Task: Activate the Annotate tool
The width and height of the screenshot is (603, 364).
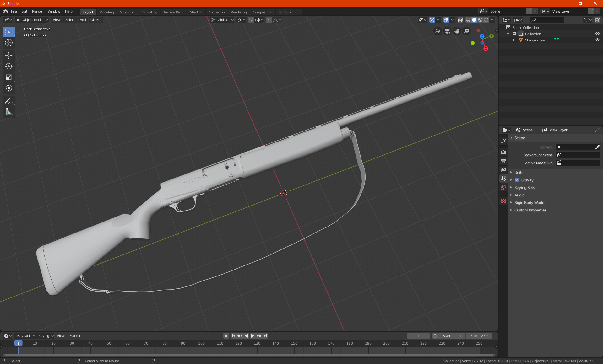Action: (9, 101)
